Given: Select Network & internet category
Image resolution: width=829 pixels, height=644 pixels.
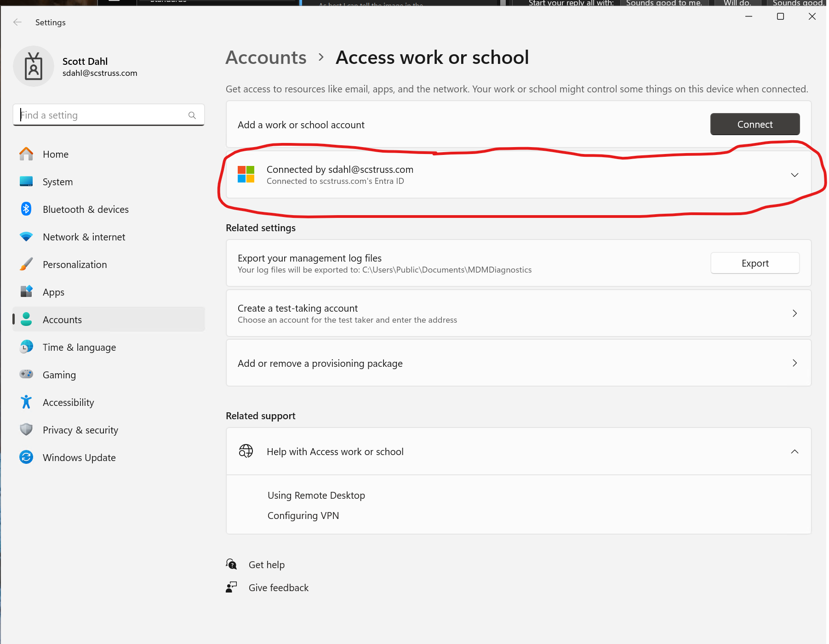Looking at the screenshot, I should coord(109,237).
